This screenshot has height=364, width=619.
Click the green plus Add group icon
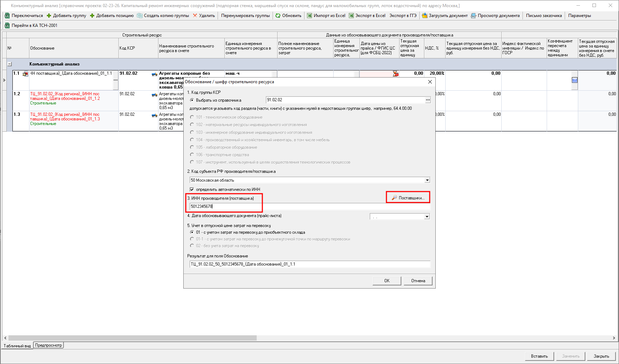49,16
